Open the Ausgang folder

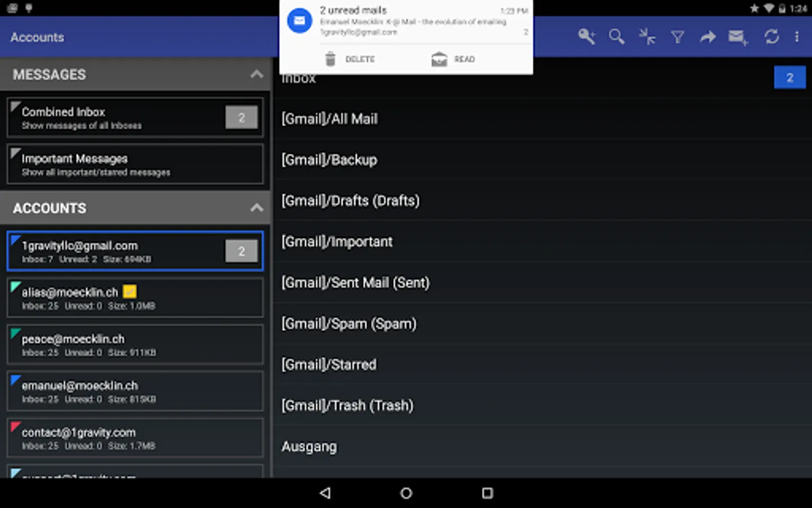[x=542, y=446]
